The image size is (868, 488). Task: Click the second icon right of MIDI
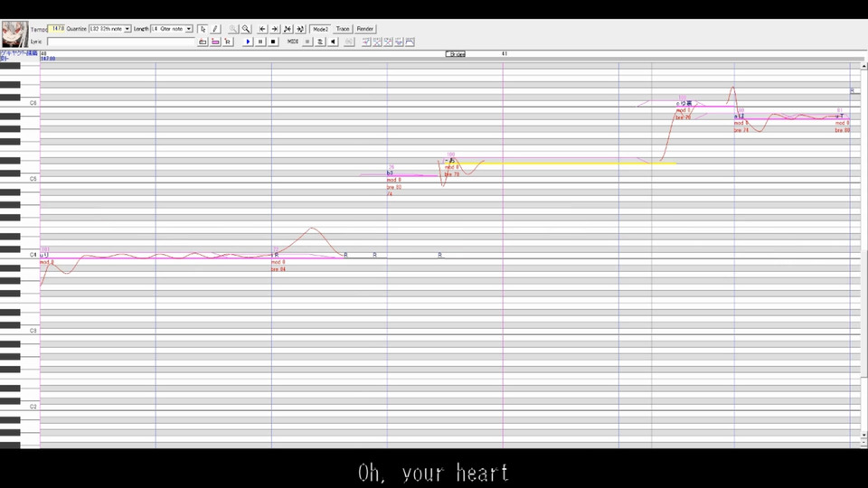(320, 42)
